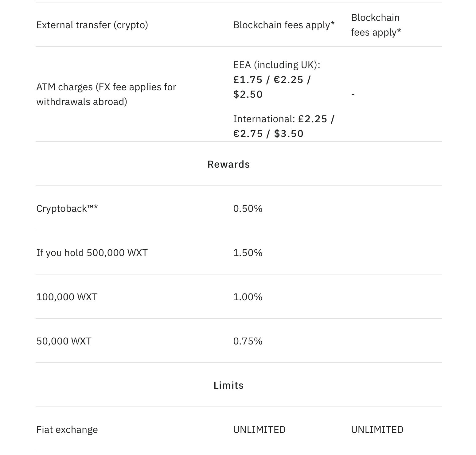Select the Fiat exchange row label
The width and height of the screenshot is (476, 455).
point(67,430)
